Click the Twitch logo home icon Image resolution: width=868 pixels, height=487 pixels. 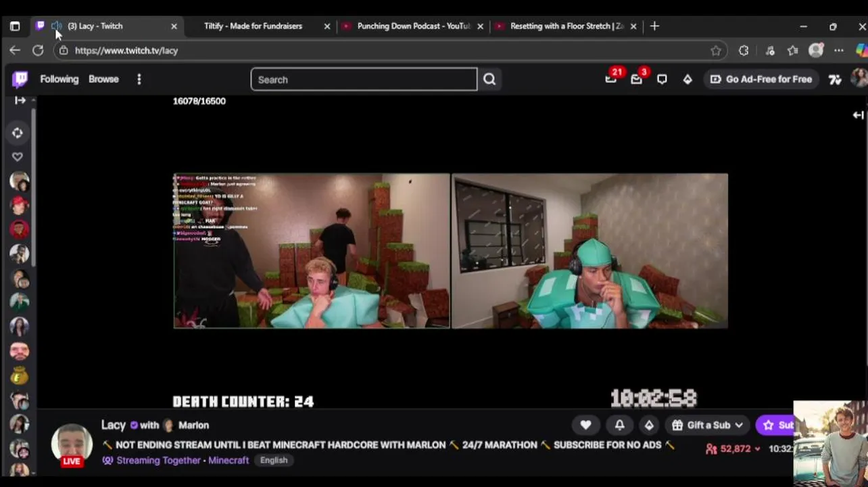coord(20,79)
